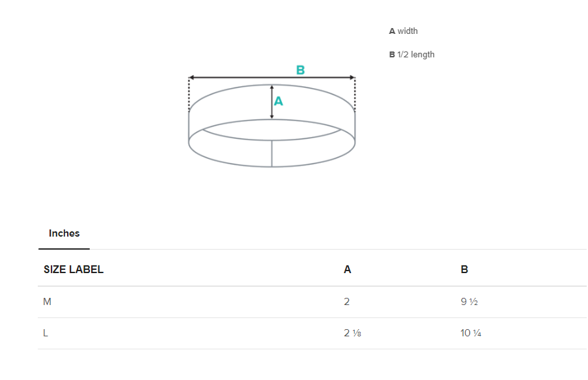The image size is (588, 380).
Task: Click the left dotted line of diagram
Action: click(189, 95)
